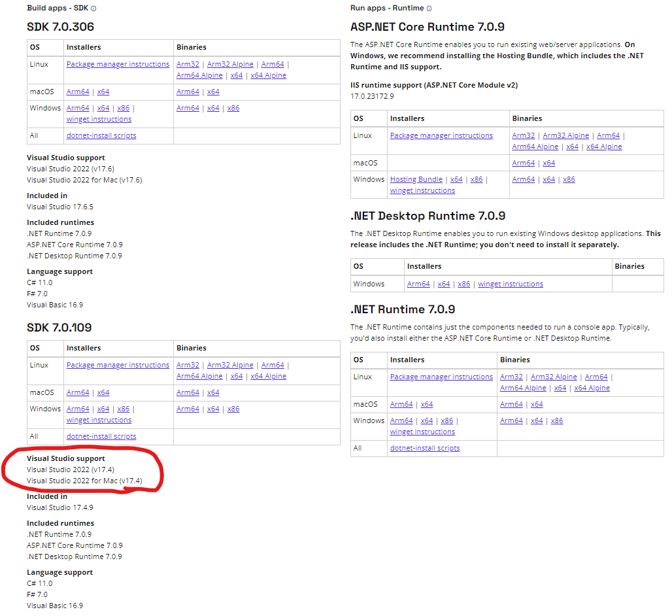
Task: Download SDK 7.0.109 Linux Arm32 binary
Action: pos(188,366)
